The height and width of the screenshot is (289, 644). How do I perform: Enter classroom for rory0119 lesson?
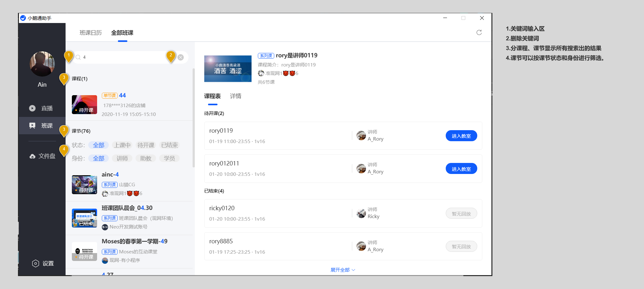[x=461, y=136]
